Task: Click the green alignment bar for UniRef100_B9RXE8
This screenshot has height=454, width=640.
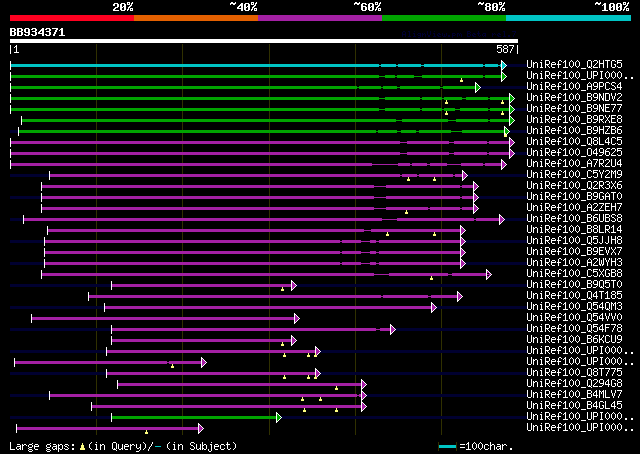Action: 266,120
